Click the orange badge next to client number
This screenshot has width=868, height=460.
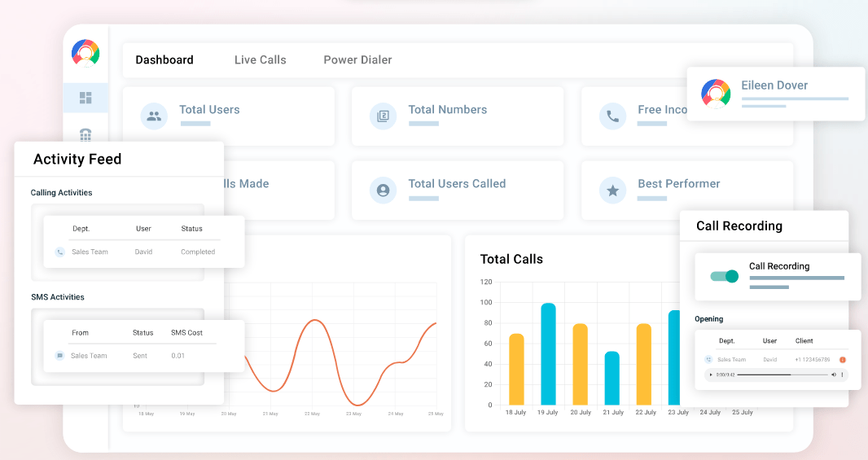tap(843, 360)
